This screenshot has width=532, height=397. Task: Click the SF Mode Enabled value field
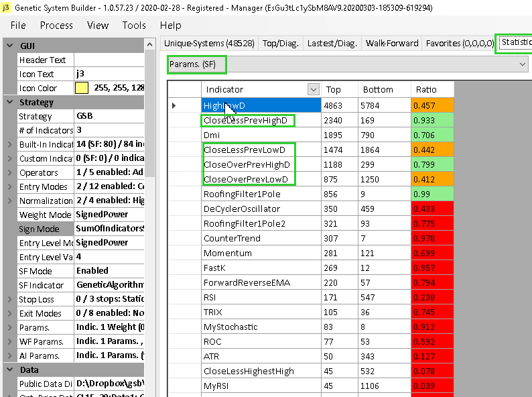(x=107, y=271)
